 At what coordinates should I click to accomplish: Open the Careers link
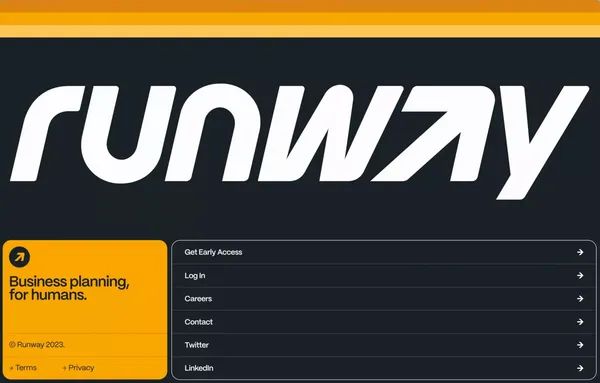click(384, 299)
